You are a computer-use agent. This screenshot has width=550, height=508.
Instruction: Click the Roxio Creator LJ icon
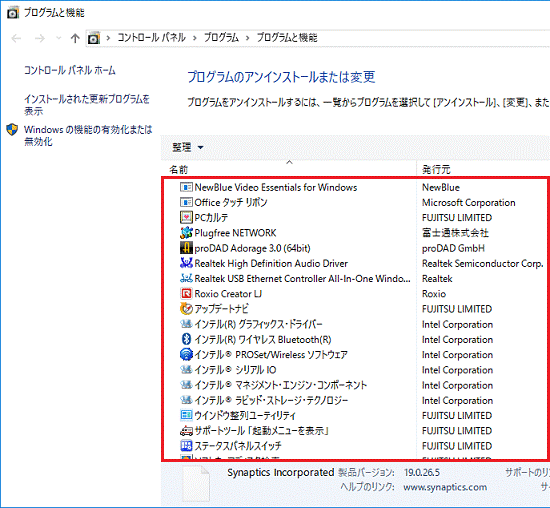coord(186,294)
